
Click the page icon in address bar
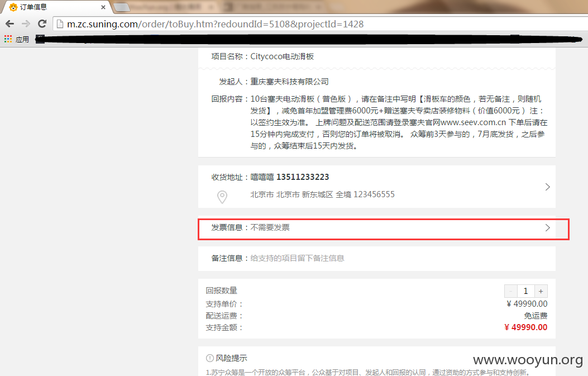pos(60,24)
